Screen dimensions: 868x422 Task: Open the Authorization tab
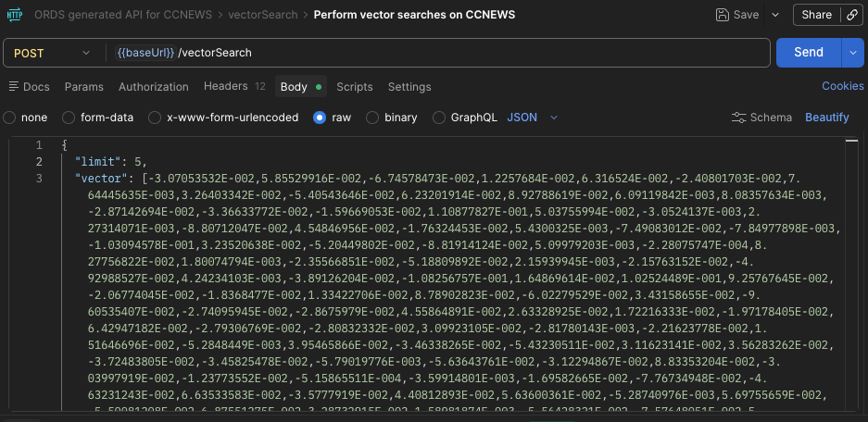tap(154, 87)
